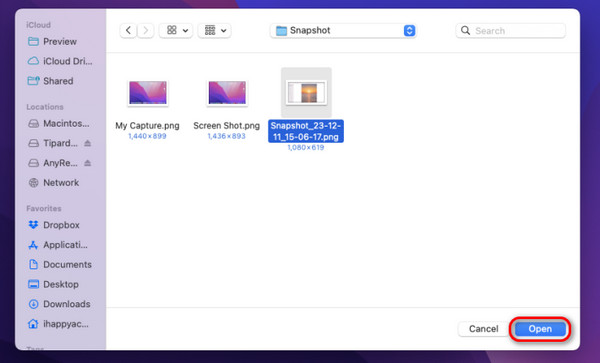Screen dimensions: 600x363
Task: Click the 1,080×619 dimensions text
Action: click(x=306, y=148)
